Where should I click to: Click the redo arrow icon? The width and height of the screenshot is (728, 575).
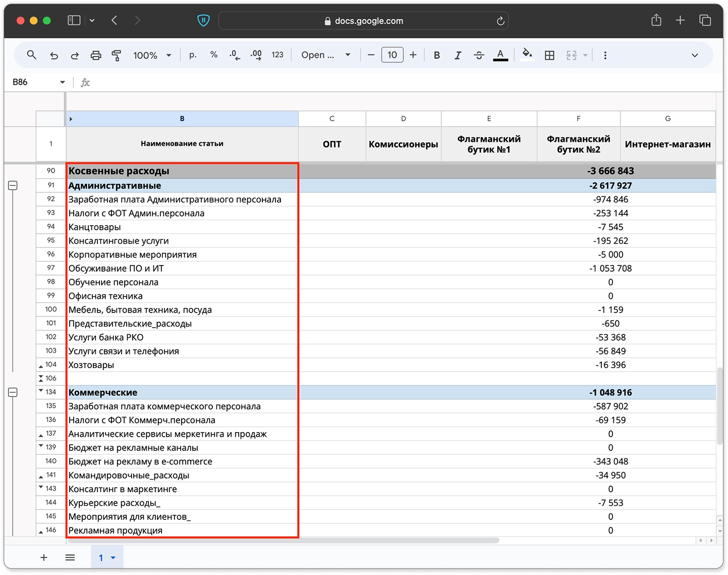(x=75, y=55)
